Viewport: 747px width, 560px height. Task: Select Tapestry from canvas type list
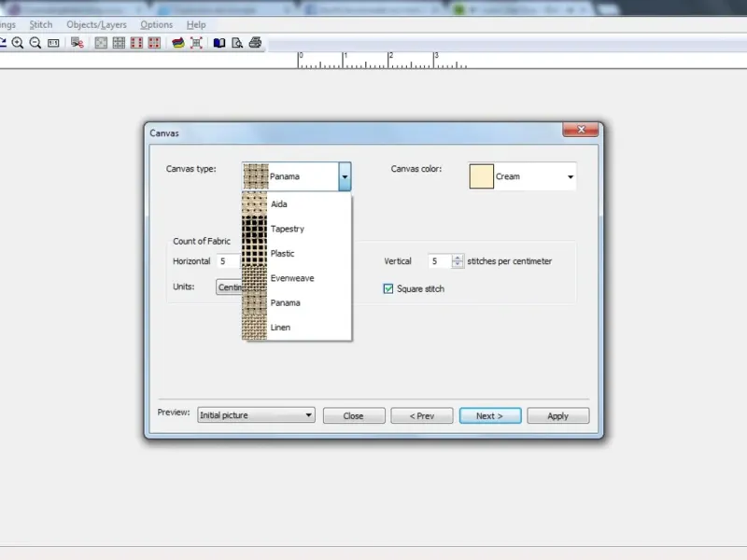(297, 229)
